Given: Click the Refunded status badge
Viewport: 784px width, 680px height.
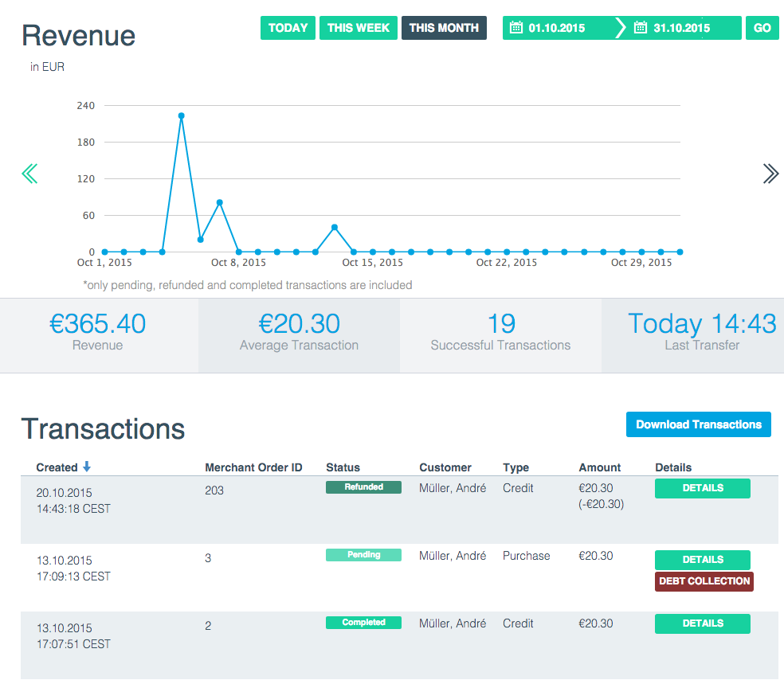Looking at the screenshot, I should 363,487.
